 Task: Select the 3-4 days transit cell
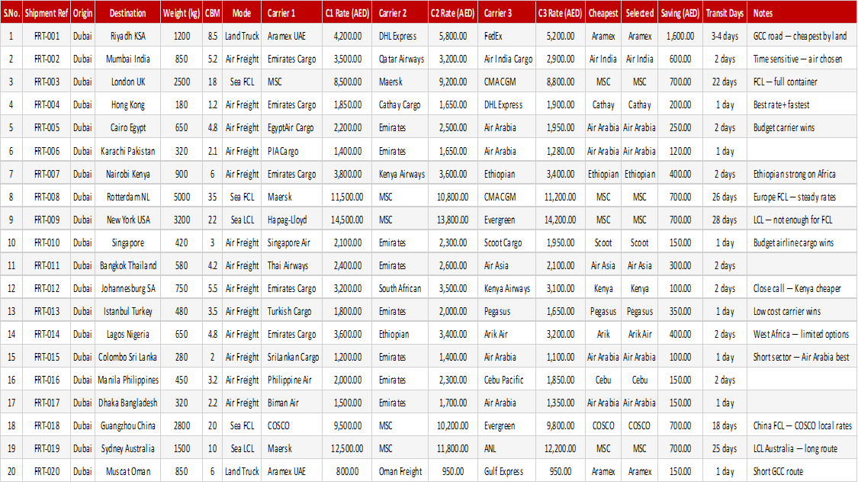pos(725,36)
